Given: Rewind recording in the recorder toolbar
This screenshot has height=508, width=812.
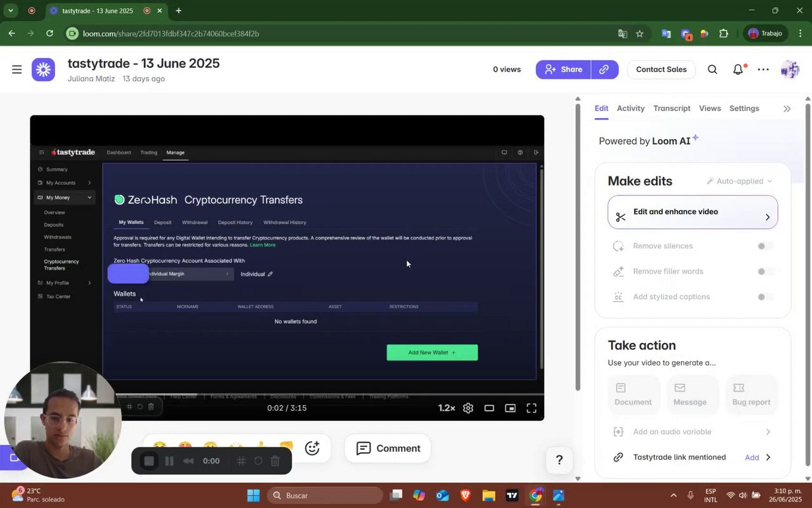Looking at the screenshot, I should (x=188, y=461).
